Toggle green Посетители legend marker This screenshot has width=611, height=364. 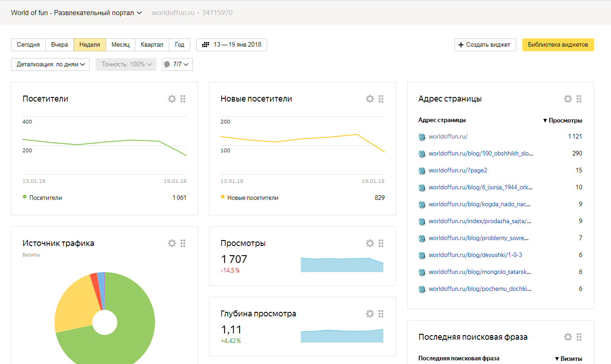(x=25, y=197)
